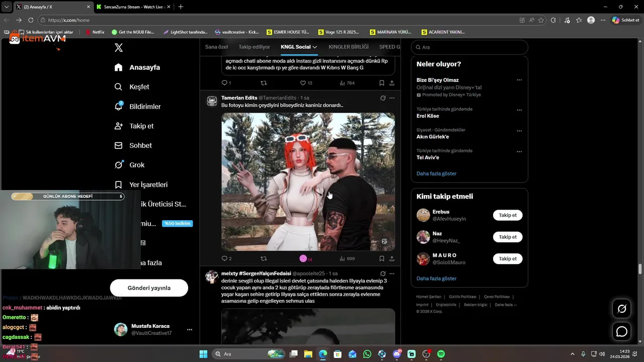Open the floating chat messages button

[x=622, y=332]
